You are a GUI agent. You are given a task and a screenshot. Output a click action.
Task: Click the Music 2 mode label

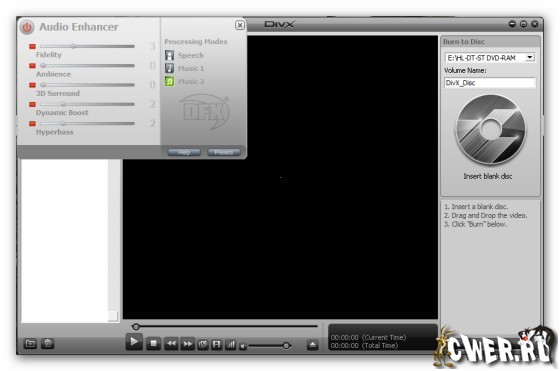(191, 81)
